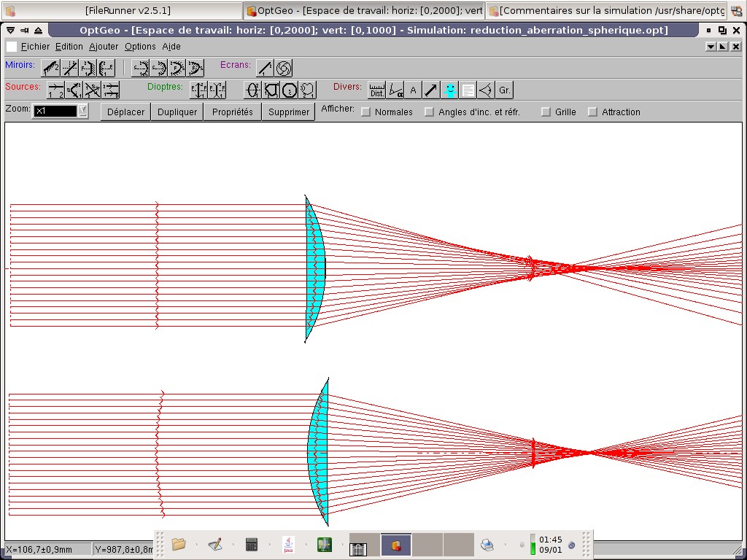Click the Gr. group tool button
Image resolution: width=747 pixels, height=560 pixels.
[505, 90]
